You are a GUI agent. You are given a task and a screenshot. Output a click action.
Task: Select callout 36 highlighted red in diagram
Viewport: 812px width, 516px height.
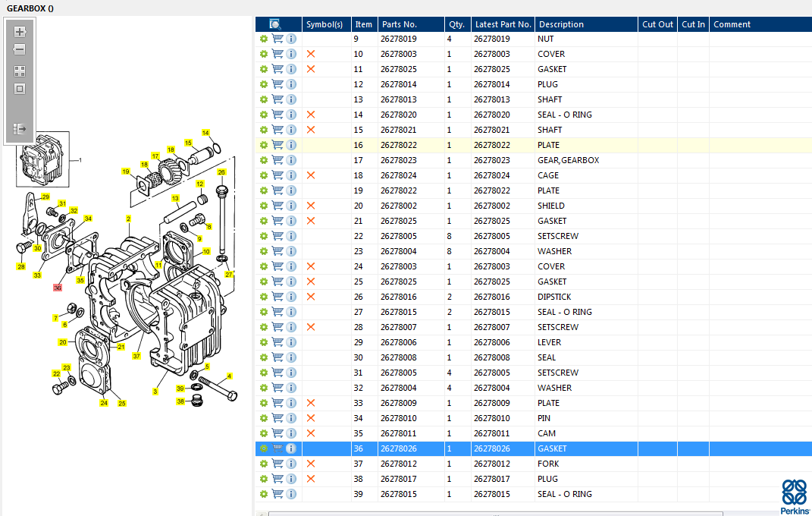[58, 288]
